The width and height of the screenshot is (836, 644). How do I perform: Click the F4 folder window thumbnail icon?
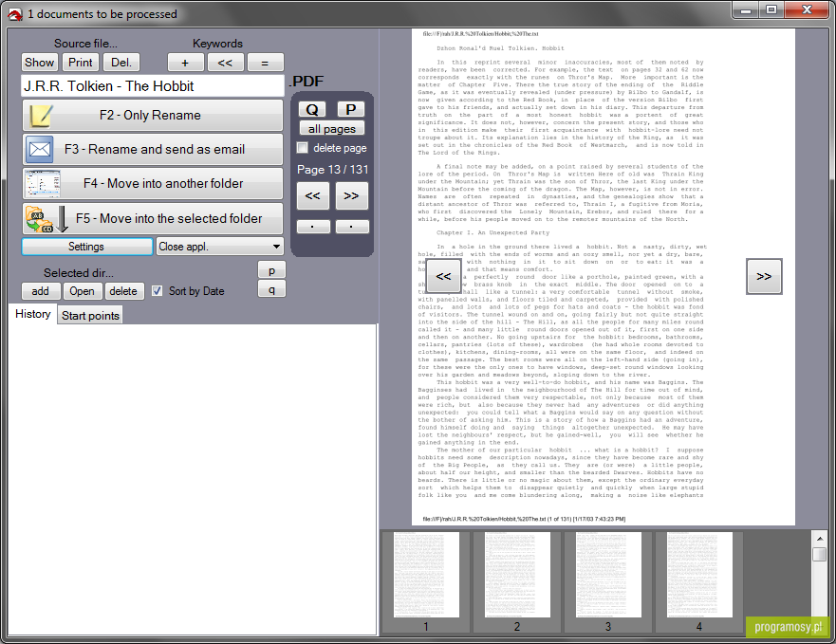coord(42,184)
